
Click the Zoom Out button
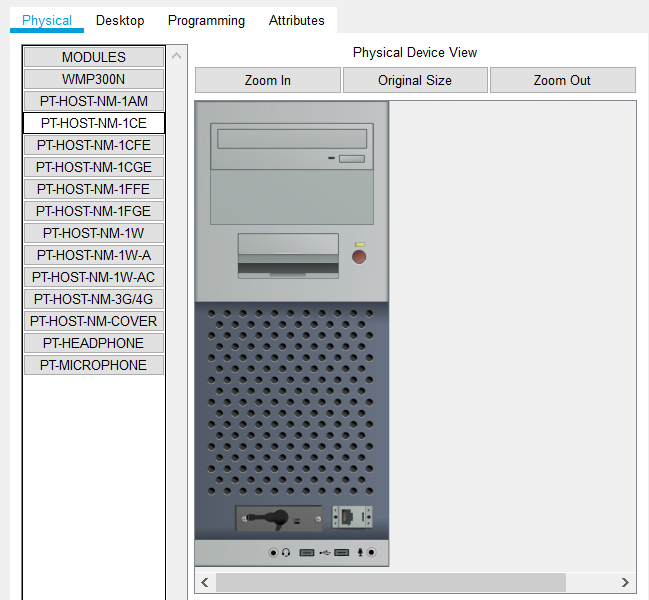point(562,80)
